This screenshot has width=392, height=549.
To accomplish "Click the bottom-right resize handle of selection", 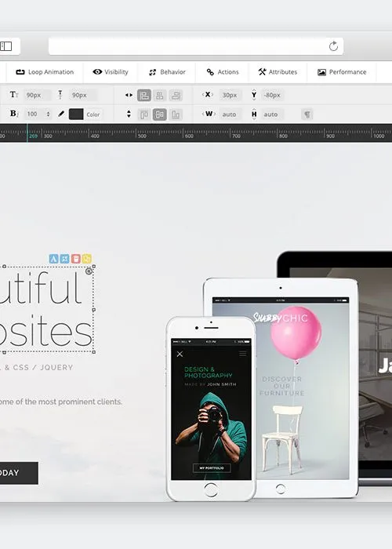I will click(x=94, y=352).
